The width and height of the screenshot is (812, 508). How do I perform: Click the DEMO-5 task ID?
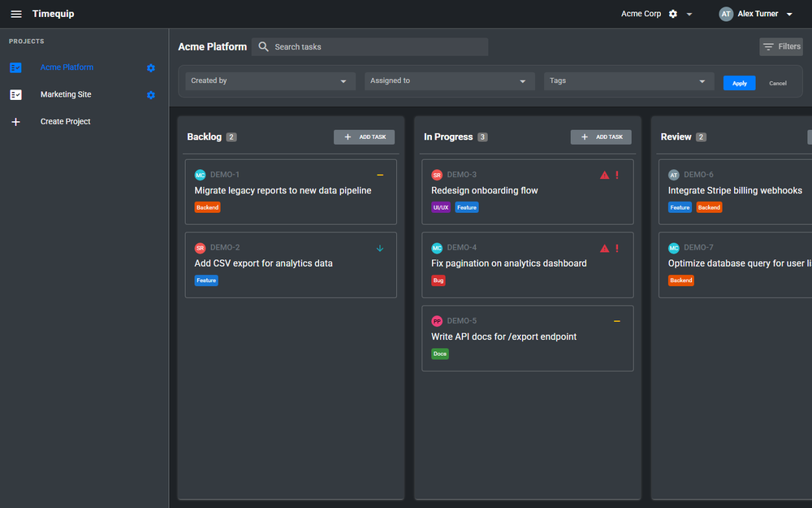tap(461, 321)
